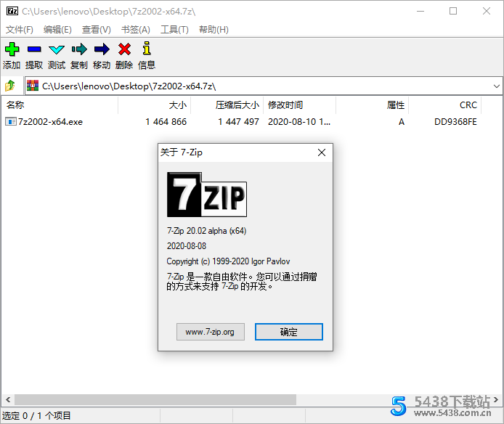
Task: Click the packed size 1 447 497
Action: pos(238,122)
